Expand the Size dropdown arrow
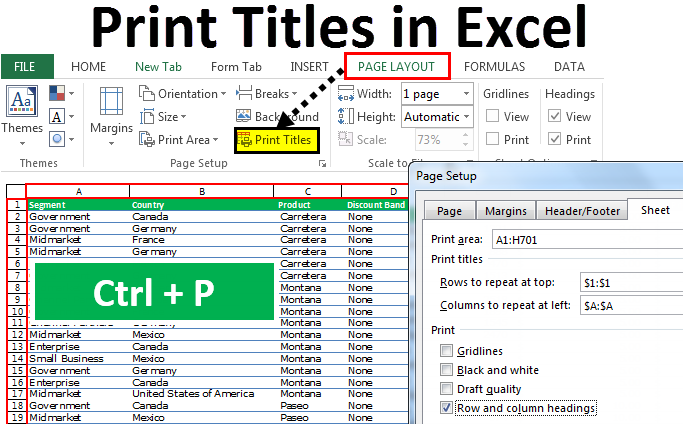The image size is (683, 424). (x=183, y=116)
